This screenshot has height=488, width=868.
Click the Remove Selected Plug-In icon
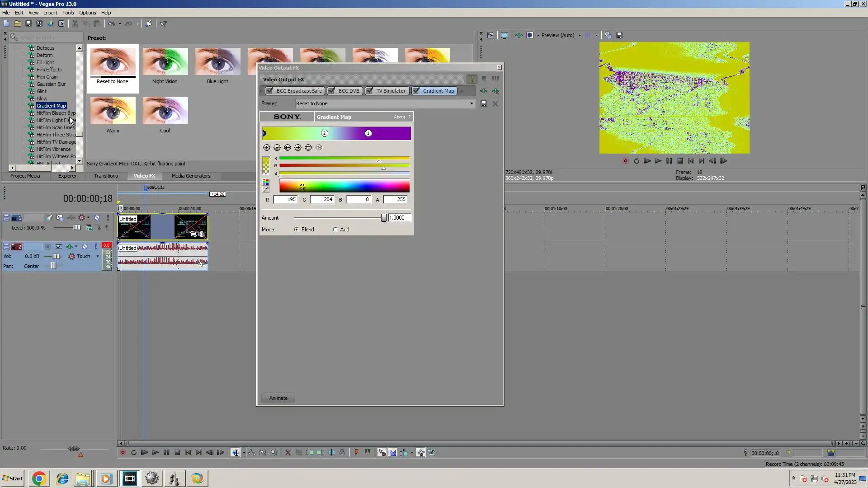[x=495, y=91]
